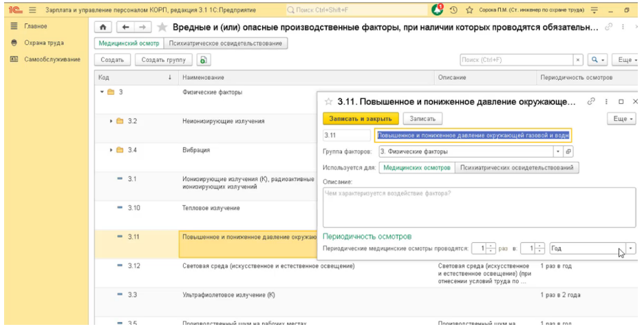Image resolution: width=644 pixels, height=329 pixels.
Task: Click Главное section icon in sidebar
Action: click(x=14, y=26)
